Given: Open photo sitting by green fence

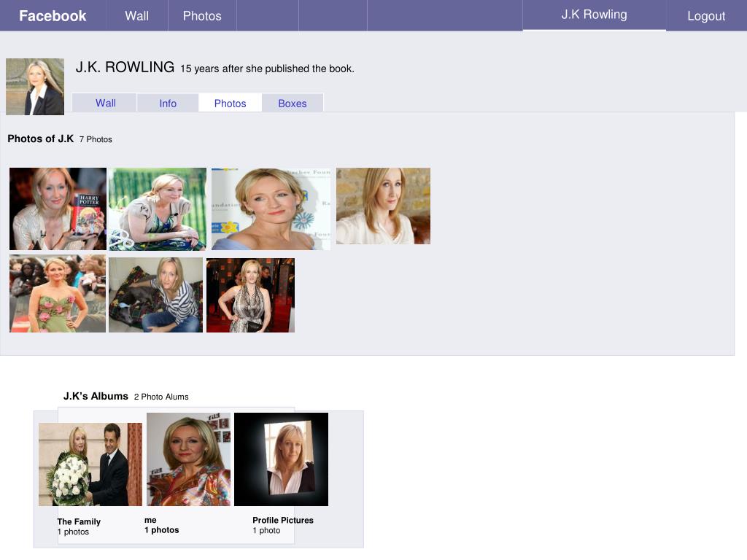Looking at the screenshot, I should pos(158,209).
